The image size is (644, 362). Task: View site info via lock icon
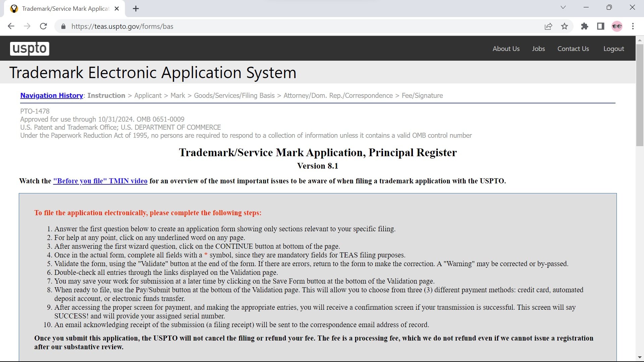pos(63,26)
